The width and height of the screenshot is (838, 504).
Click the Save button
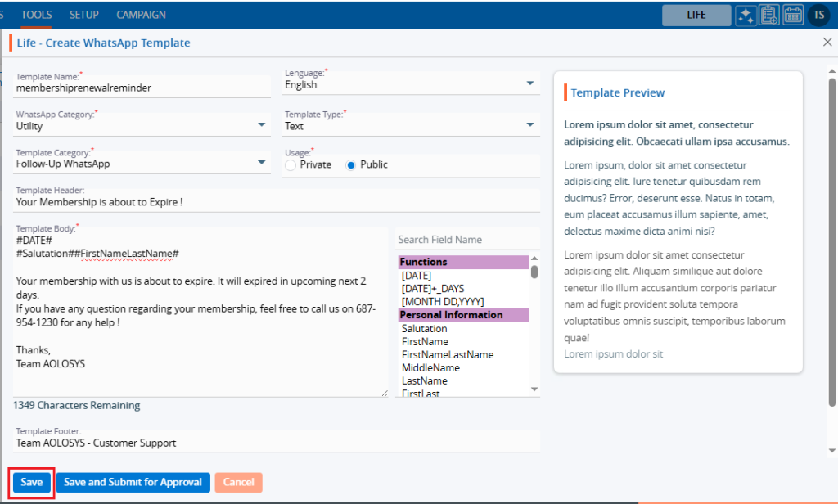coord(32,483)
